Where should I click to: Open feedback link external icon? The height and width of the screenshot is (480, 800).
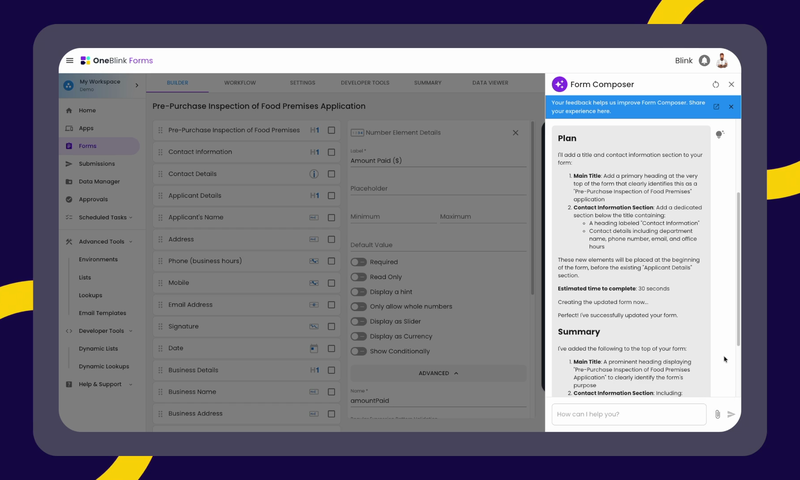(x=716, y=107)
